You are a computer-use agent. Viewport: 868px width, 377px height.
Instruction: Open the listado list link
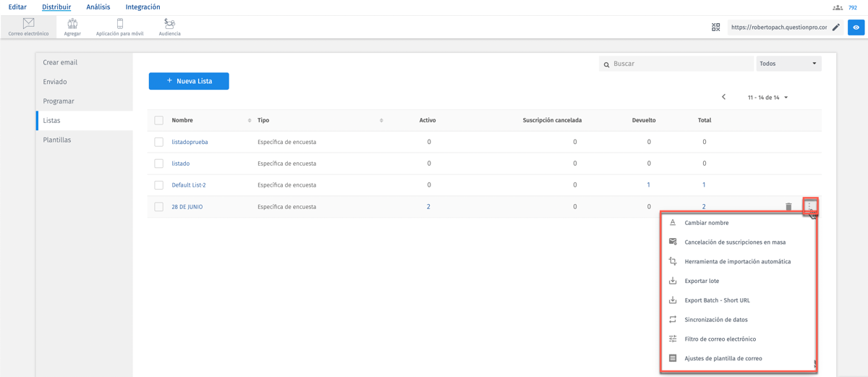181,164
